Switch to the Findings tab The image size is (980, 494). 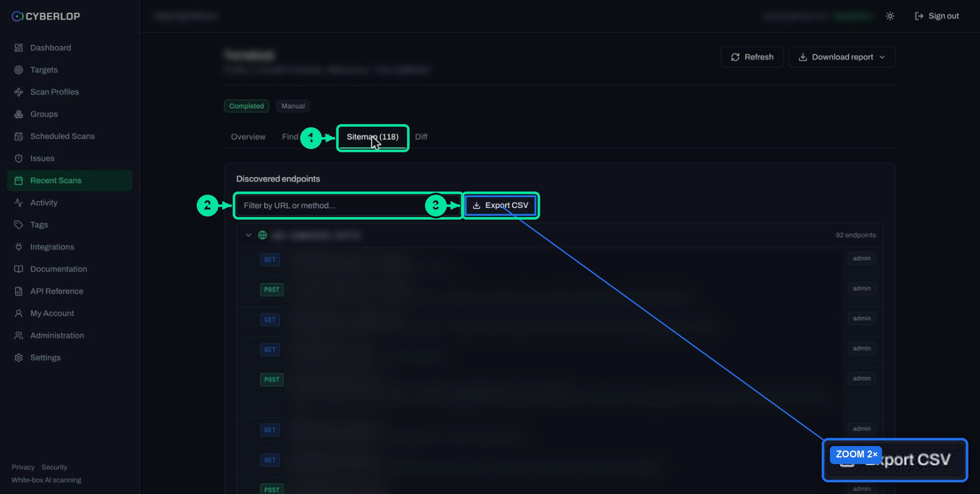[290, 137]
